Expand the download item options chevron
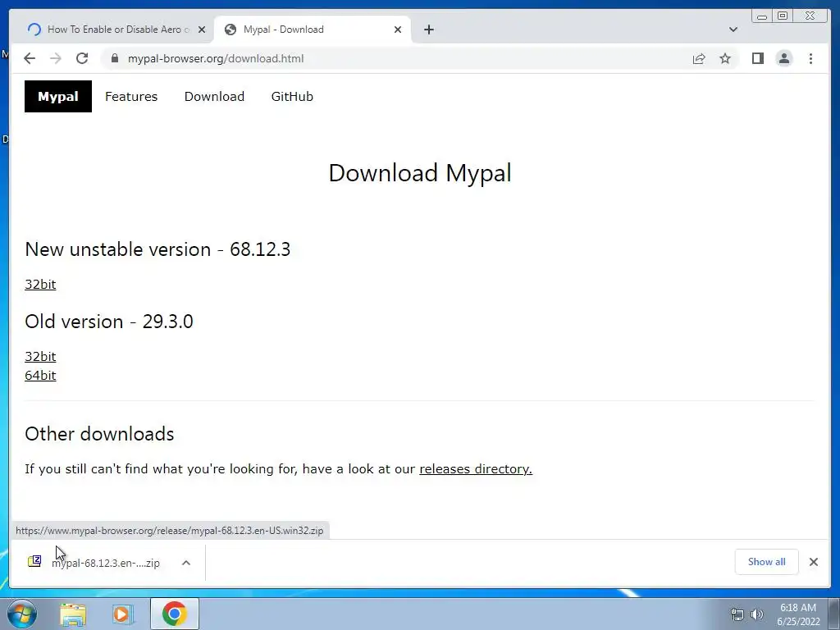 (x=186, y=563)
